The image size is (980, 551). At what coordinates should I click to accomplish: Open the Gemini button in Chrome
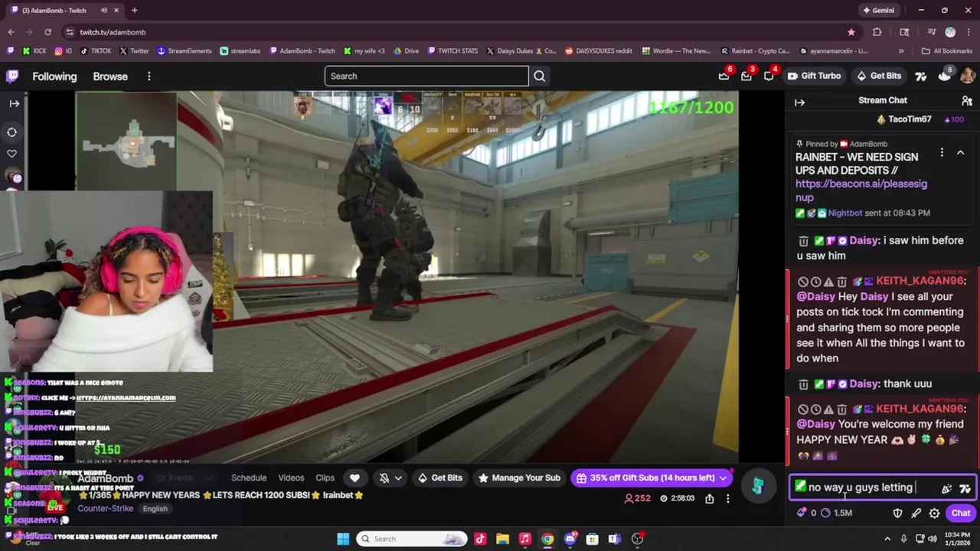click(x=879, y=11)
